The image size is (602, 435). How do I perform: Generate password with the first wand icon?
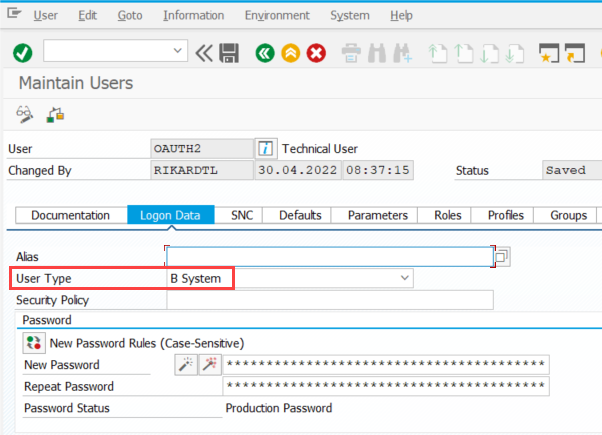186,364
